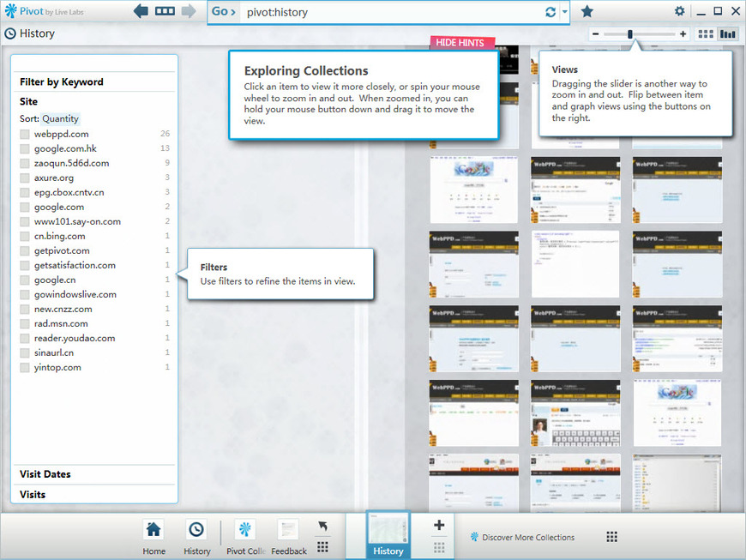Tick the sinaurl.cn checkbox
The height and width of the screenshot is (560, 746).
pyautogui.click(x=25, y=353)
